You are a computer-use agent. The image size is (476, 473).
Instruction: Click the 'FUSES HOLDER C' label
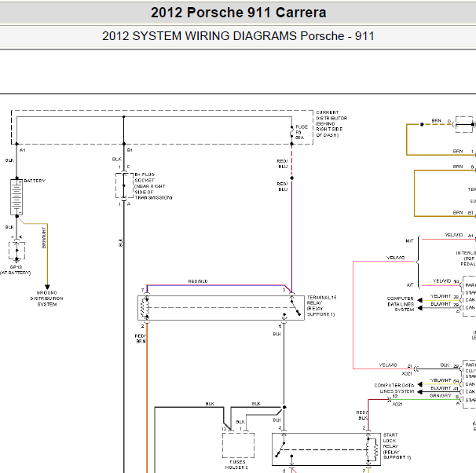click(x=236, y=464)
